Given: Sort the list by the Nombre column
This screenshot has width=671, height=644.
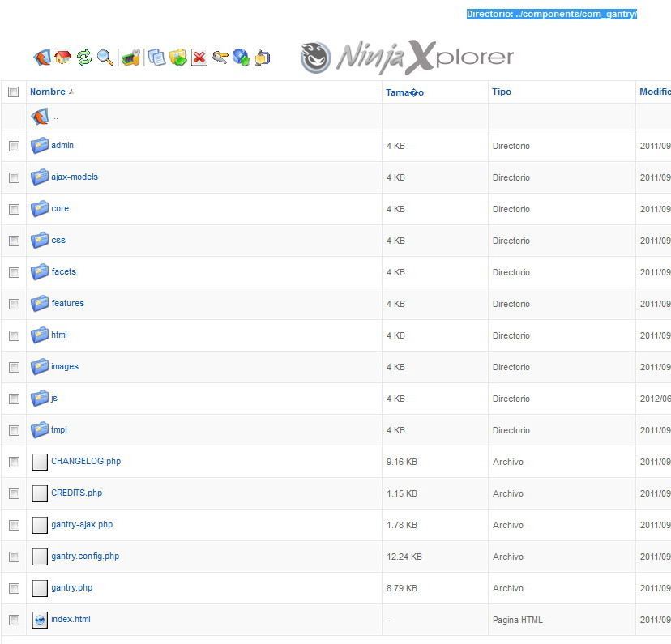Looking at the screenshot, I should point(48,92).
